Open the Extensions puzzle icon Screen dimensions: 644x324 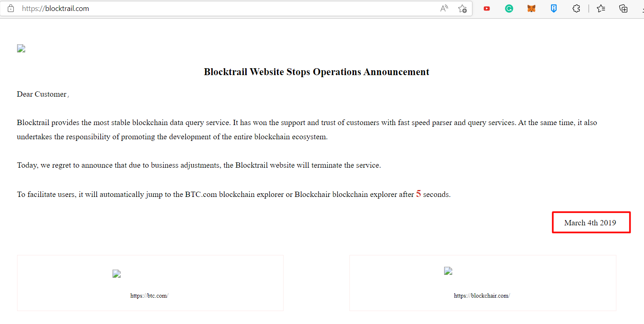click(x=576, y=9)
